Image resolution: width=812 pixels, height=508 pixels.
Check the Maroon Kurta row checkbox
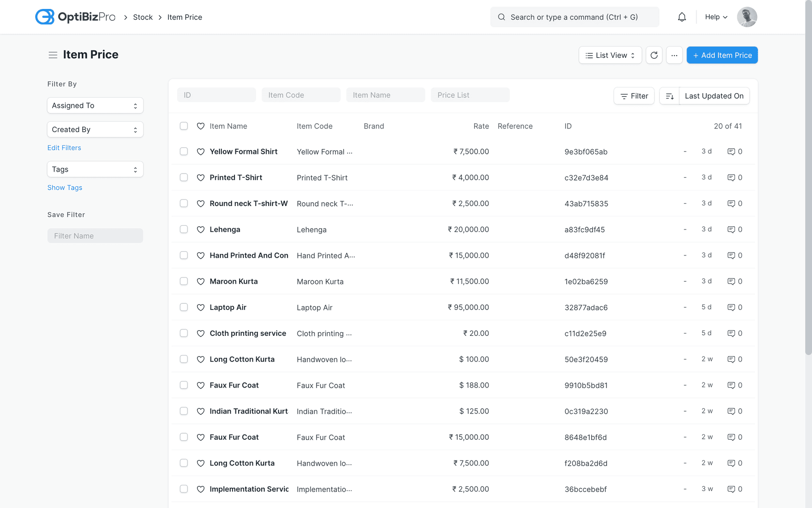[x=184, y=281]
